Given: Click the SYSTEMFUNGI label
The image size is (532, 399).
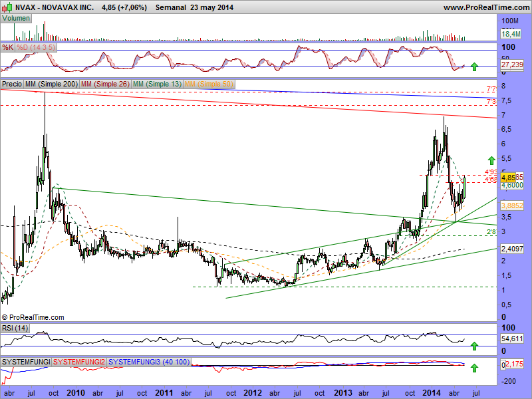Looking at the screenshot, I should [x=26, y=362].
